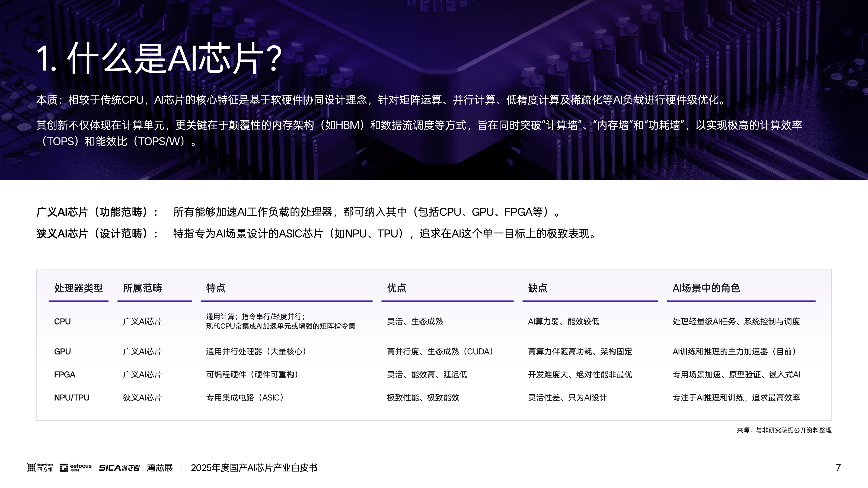Click the AI场景中的角色 column header
The height and width of the screenshot is (488, 868).
tap(706, 288)
